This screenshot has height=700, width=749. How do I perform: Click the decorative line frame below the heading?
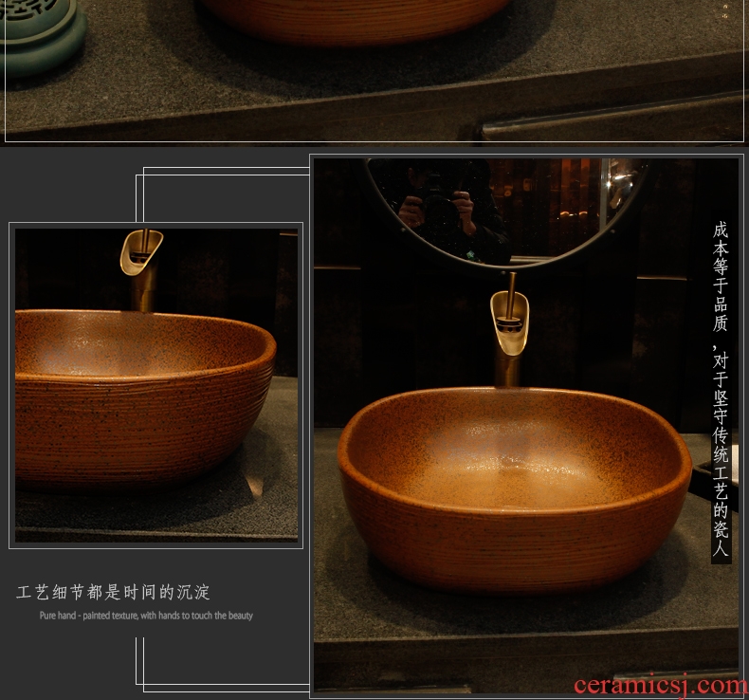[142, 662]
